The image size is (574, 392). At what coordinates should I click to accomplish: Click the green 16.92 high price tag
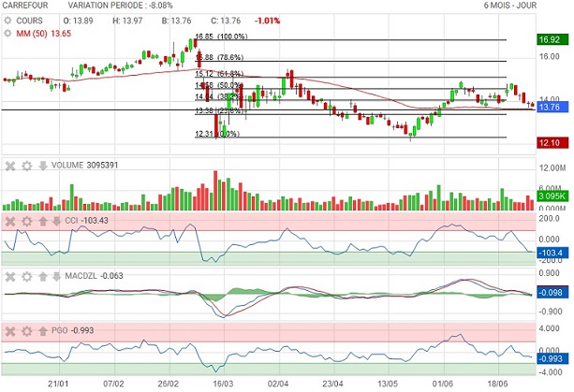coord(552,39)
